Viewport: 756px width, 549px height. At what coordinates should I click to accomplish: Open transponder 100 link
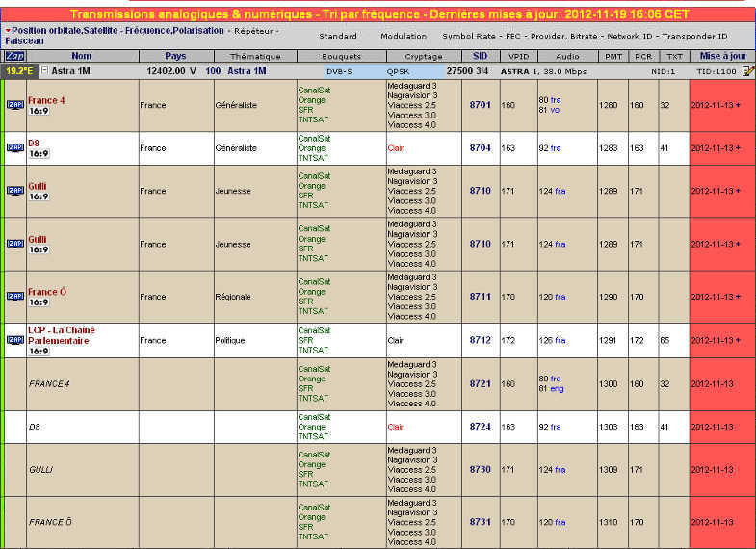(x=213, y=71)
